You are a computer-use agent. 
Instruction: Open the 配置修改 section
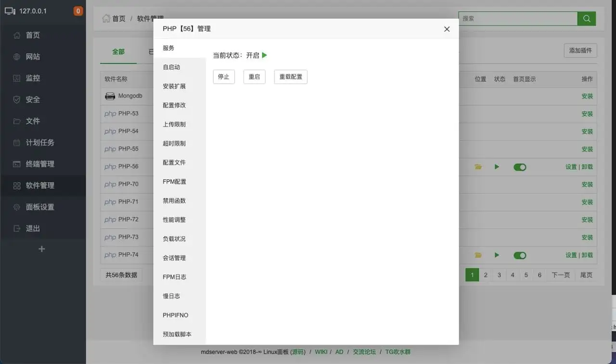(180, 105)
